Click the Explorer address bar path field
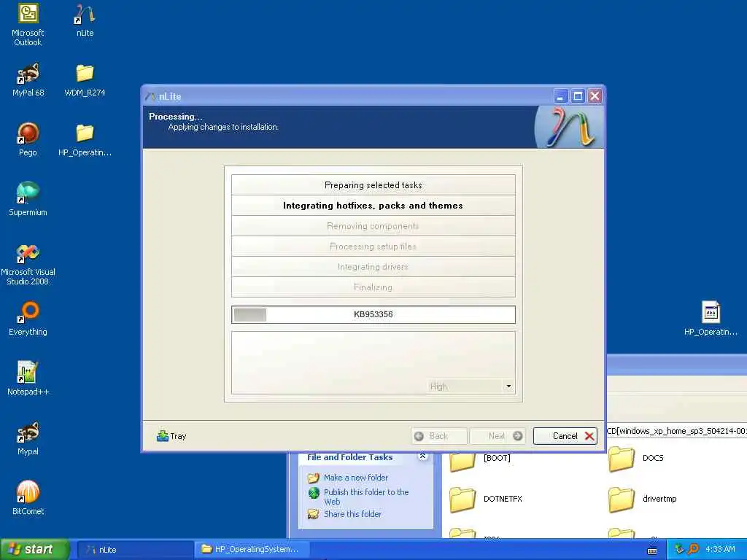Image resolution: width=747 pixels, height=560 pixels. (676, 432)
